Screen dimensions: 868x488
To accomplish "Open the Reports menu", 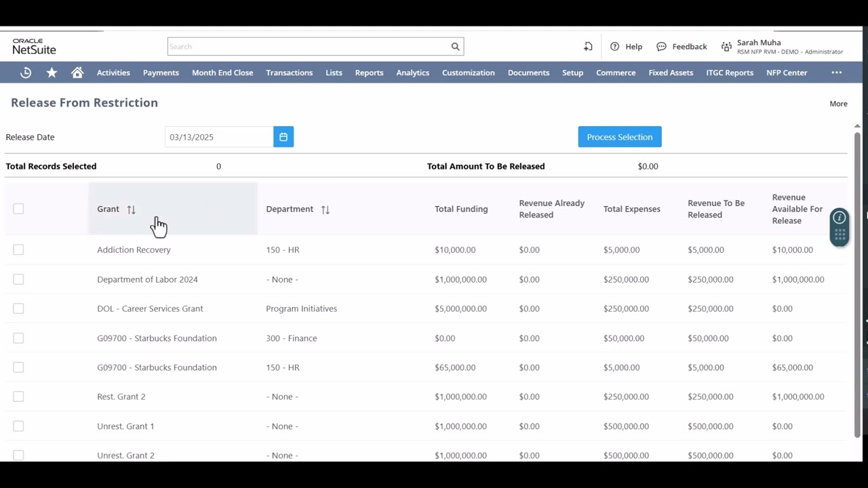I will (x=369, y=73).
